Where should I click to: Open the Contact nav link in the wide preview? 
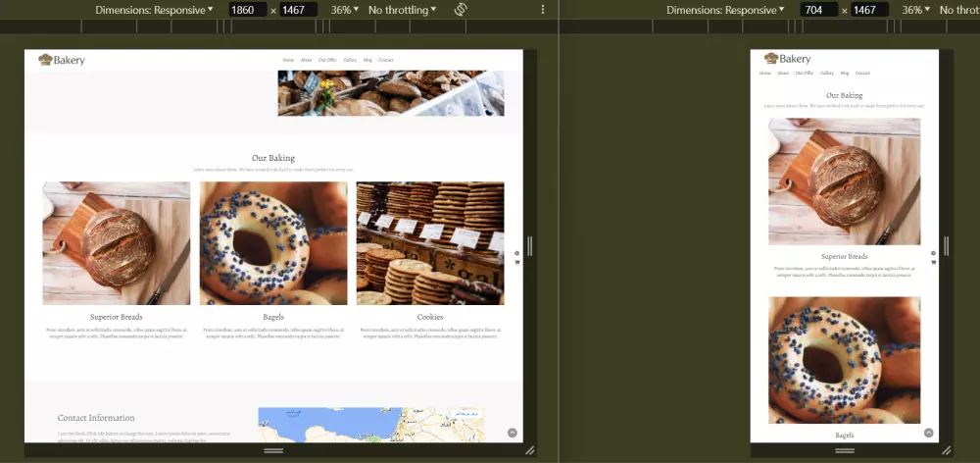tap(386, 60)
